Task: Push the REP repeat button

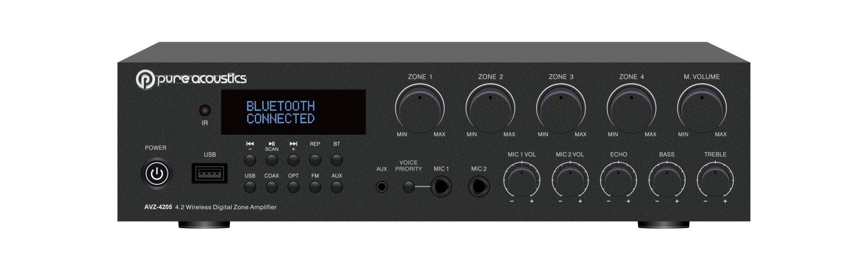Action: pos(315,160)
